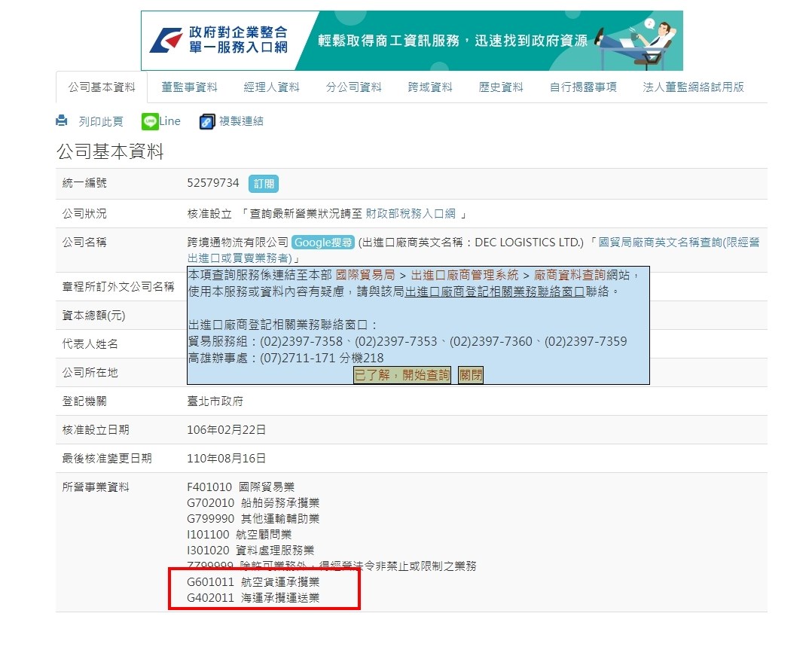Image resolution: width=812 pixels, height=656 pixels.
Task: Open the 分公司資料 tab
Action: click(x=353, y=87)
